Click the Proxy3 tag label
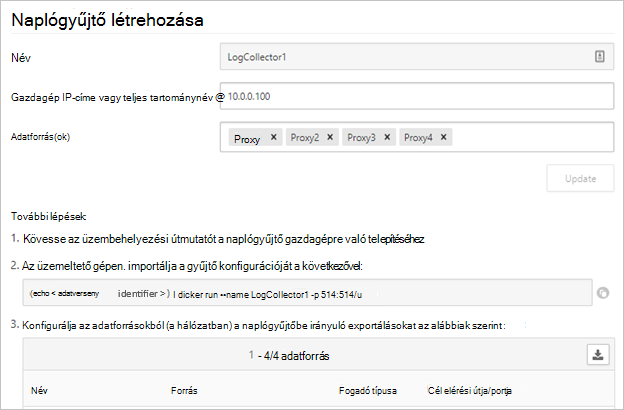Image resolution: width=624 pixels, height=410 pixels. (x=361, y=137)
